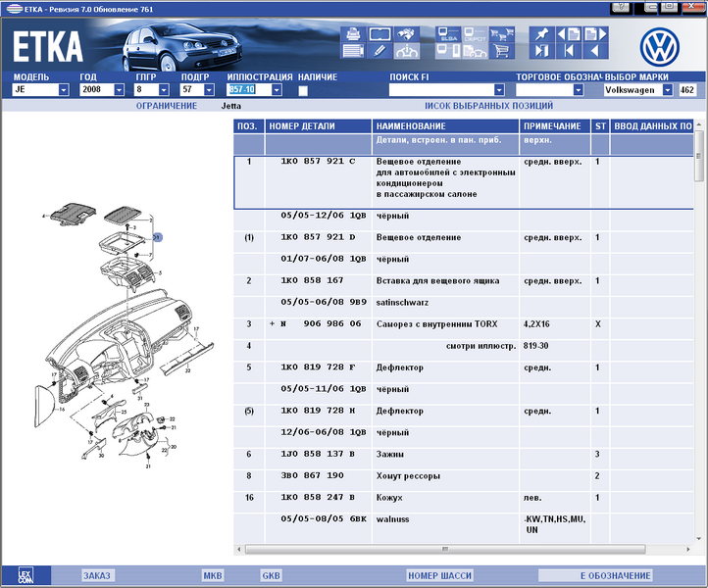Click the horizontal scrollbar of parts list
Screen dimensions: 708x588
tap(445, 549)
